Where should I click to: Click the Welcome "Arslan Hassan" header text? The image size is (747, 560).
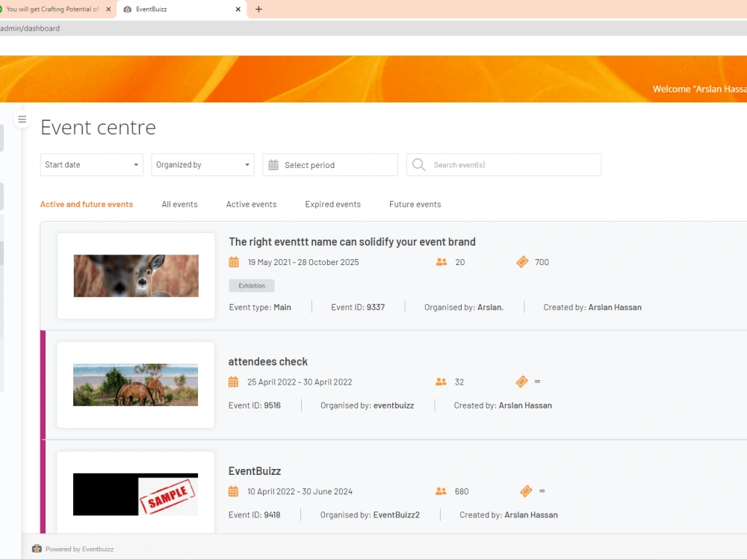pyautogui.click(x=699, y=89)
